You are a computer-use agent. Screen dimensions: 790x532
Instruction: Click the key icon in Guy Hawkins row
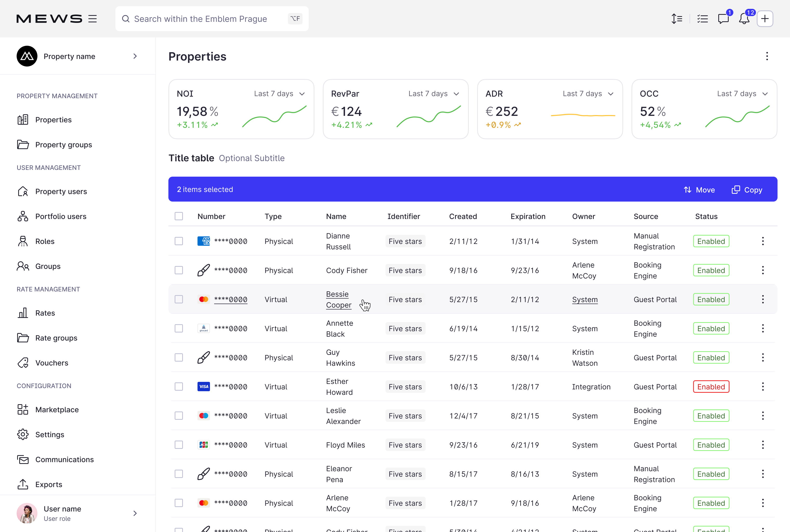[204, 358]
